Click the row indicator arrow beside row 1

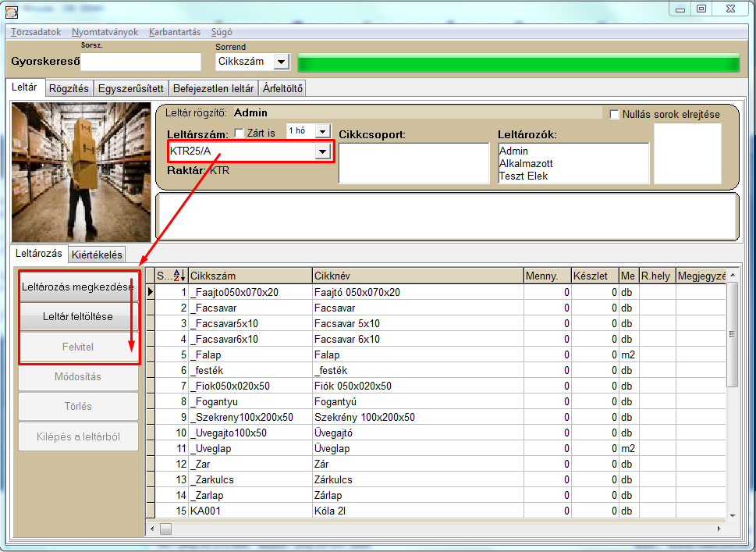click(x=151, y=292)
